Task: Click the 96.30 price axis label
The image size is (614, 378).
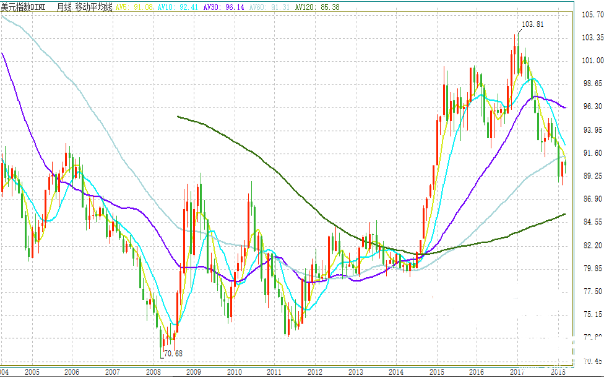Action: click(x=593, y=107)
